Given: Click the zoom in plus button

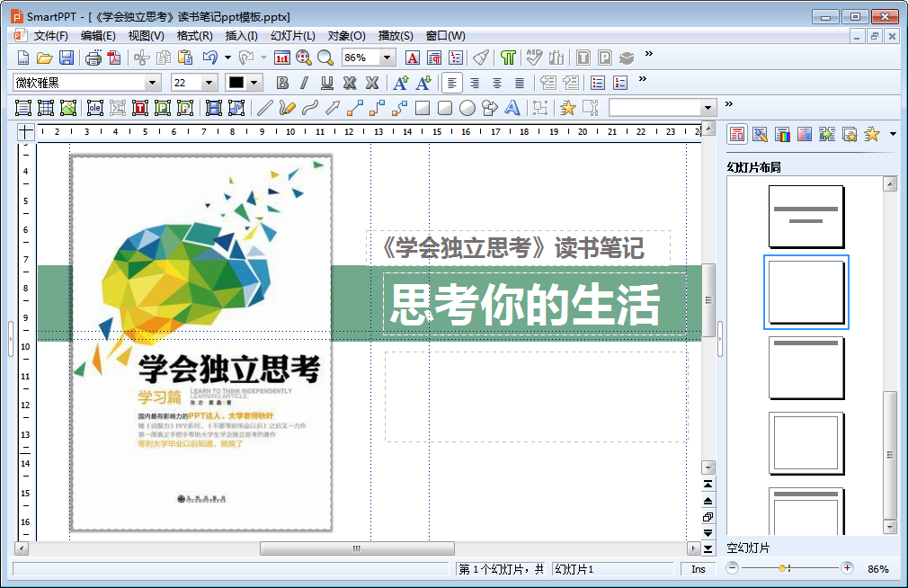Looking at the screenshot, I should [847, 568].
